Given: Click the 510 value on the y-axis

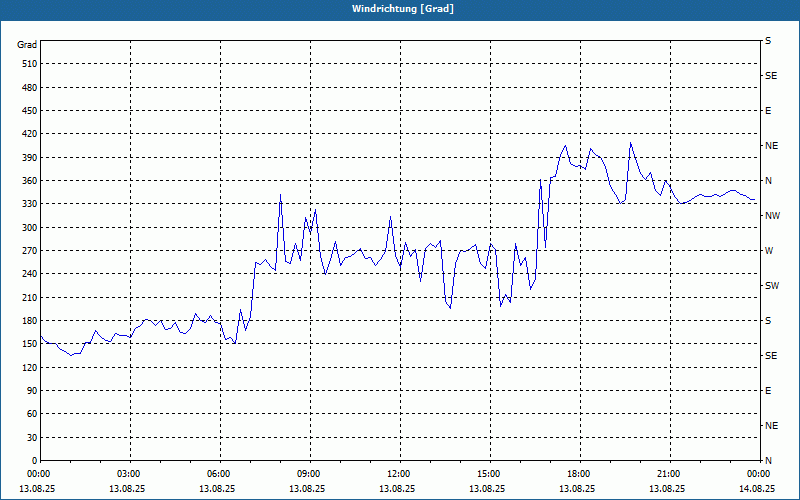Looking at the screenshot, I should tap(30, 64).
